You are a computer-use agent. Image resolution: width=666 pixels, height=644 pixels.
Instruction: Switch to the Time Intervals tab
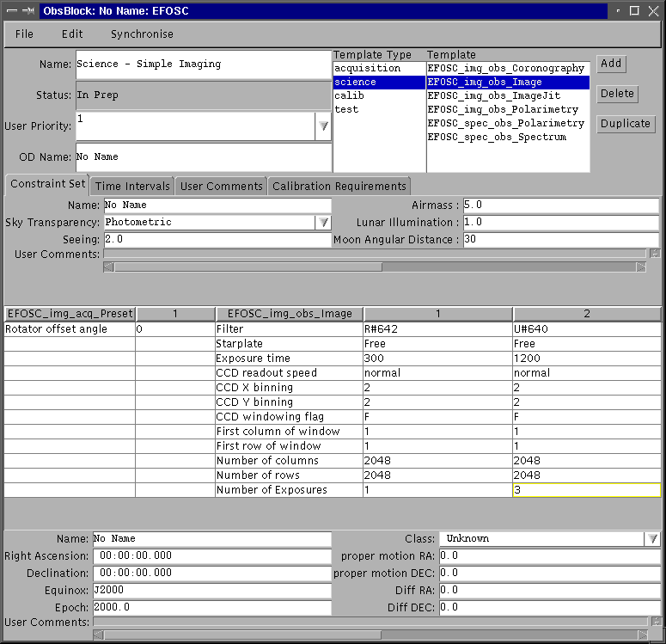(x=132, y=186)
